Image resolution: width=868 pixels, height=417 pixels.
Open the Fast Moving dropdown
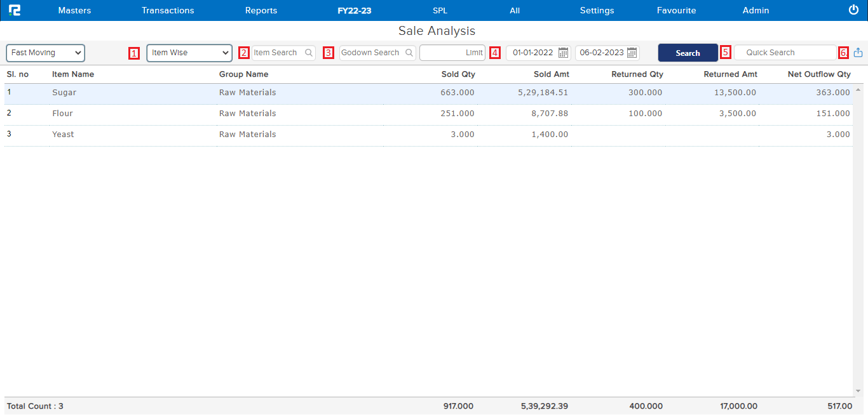click(x=44, y=53)
